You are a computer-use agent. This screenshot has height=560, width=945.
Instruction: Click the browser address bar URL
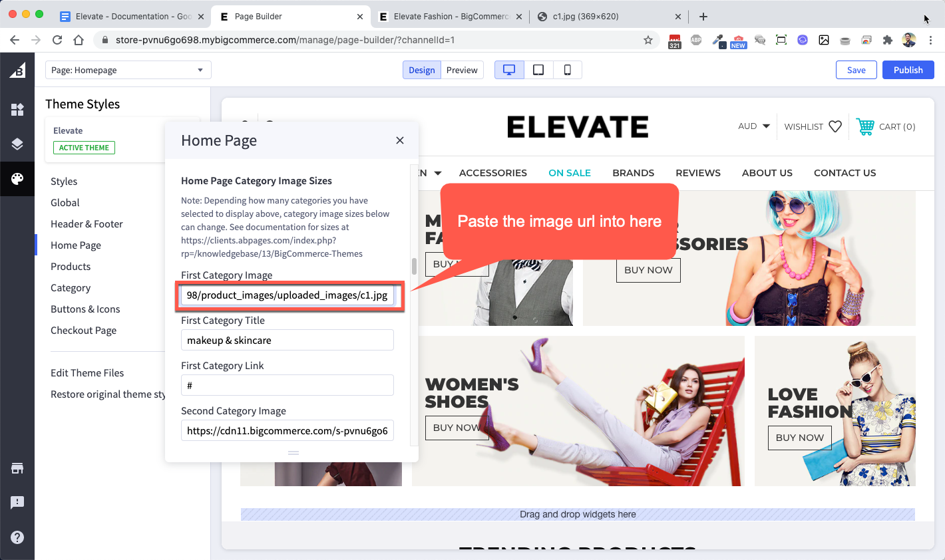pyautogui.click(x=285, y=40)
